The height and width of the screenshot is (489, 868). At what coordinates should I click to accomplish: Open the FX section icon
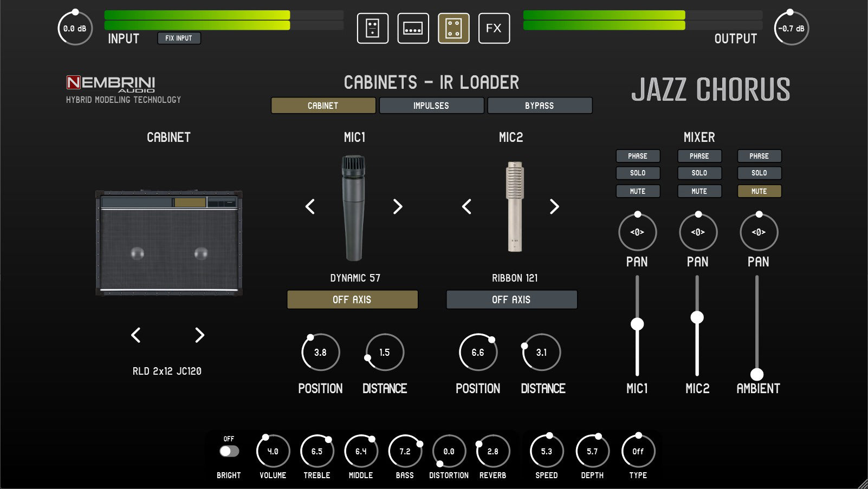coord(494,28)
